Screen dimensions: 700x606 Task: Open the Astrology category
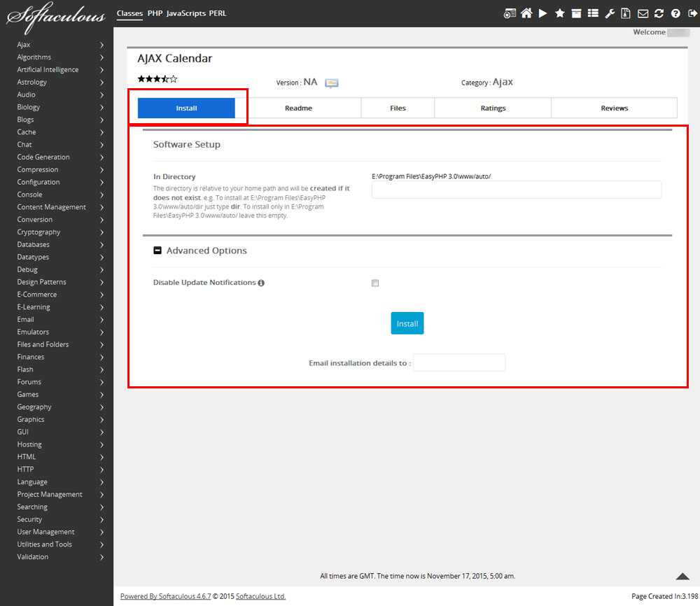click(31, 82)
